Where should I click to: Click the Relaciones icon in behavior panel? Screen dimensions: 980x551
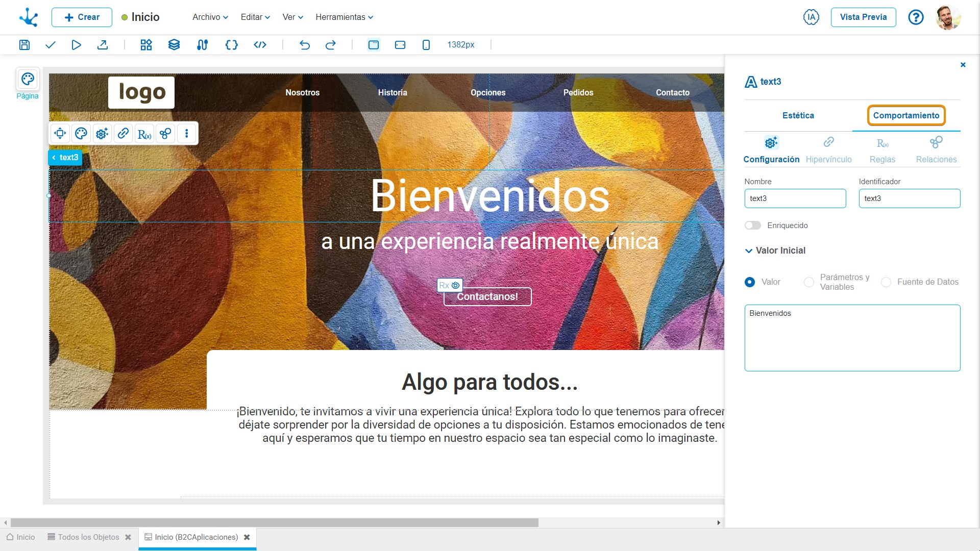tap(935, 143)
